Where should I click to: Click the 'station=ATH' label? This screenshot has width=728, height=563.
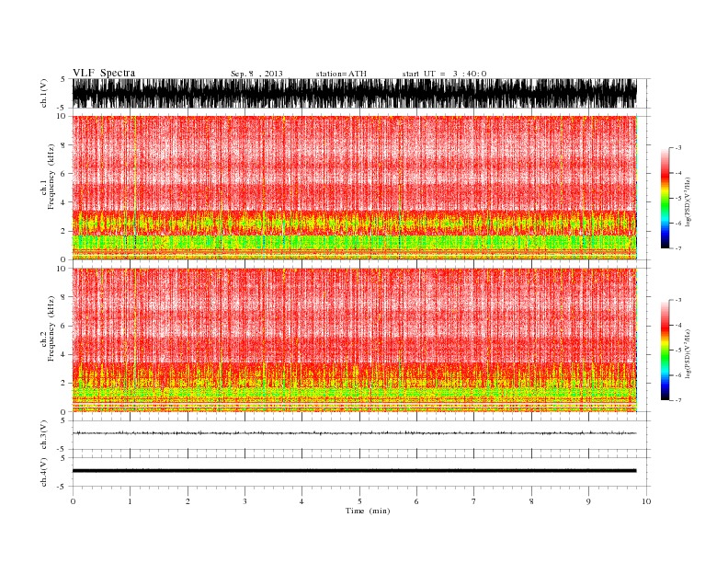(x=341, y=74)
